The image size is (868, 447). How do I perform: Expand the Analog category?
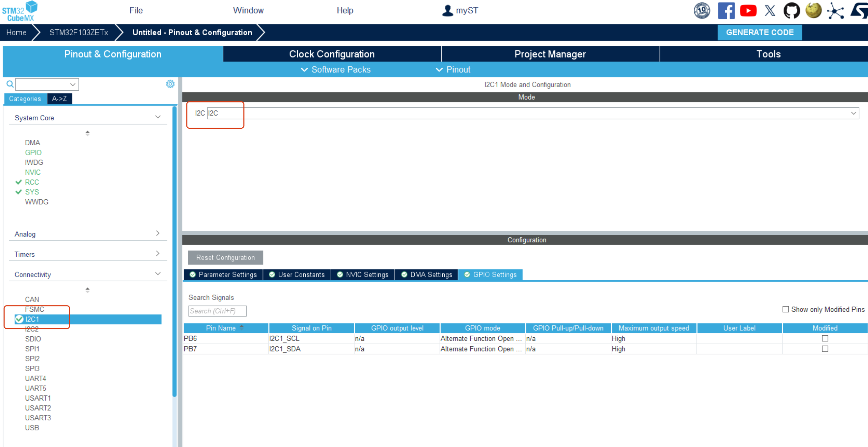(157, 234)
